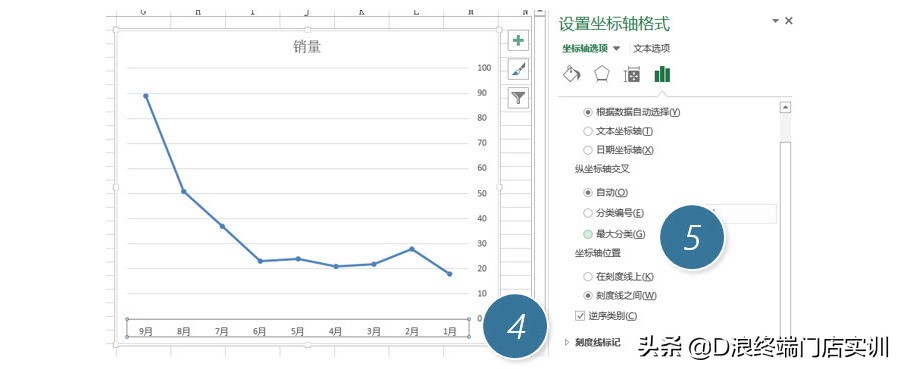Screen dimensions: 900x369
Task: Open the task pane options dropdown arrow
Action: tap(775, 21)
